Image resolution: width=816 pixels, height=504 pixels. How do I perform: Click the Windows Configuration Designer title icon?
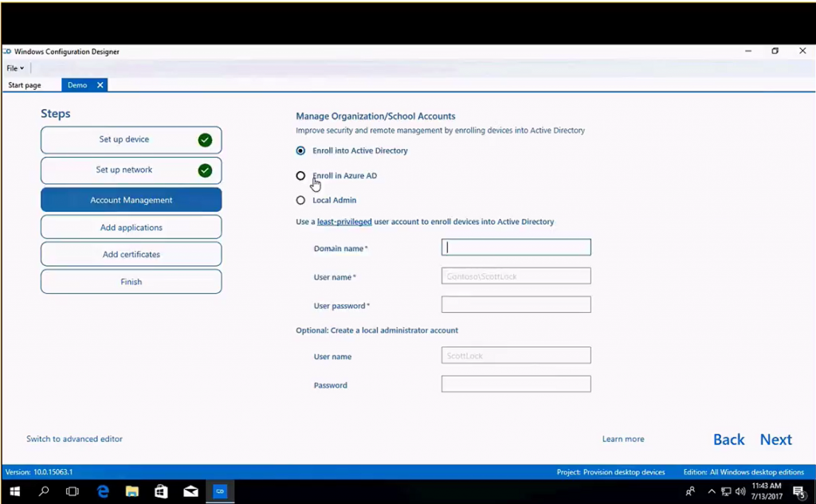coord(7,52)
